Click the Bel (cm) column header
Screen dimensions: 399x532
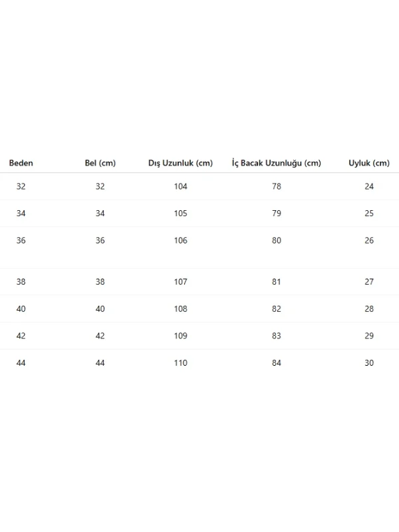tap(100, 163)
